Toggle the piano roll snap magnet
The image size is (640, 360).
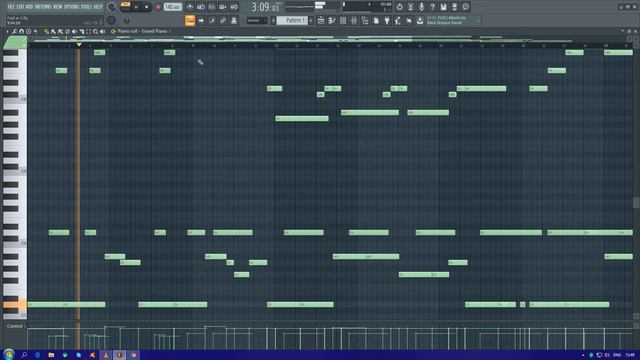21,31
